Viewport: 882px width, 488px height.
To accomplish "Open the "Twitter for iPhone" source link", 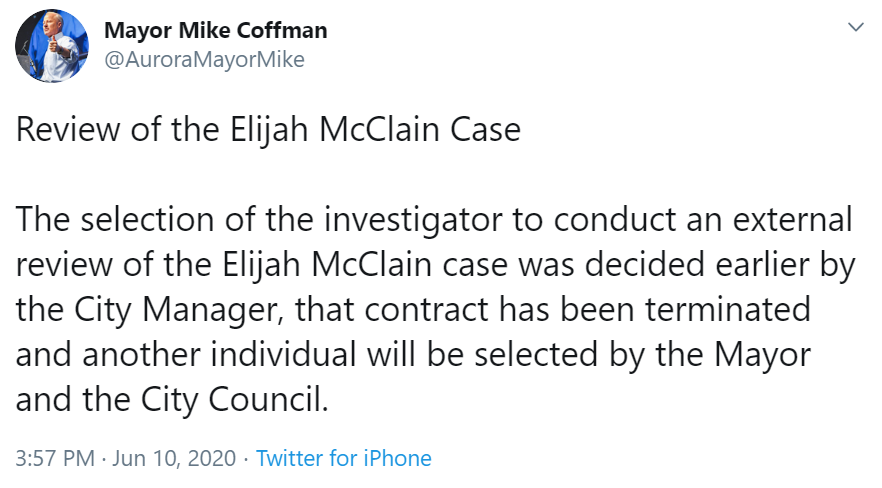I will click(x=344, y=459).
